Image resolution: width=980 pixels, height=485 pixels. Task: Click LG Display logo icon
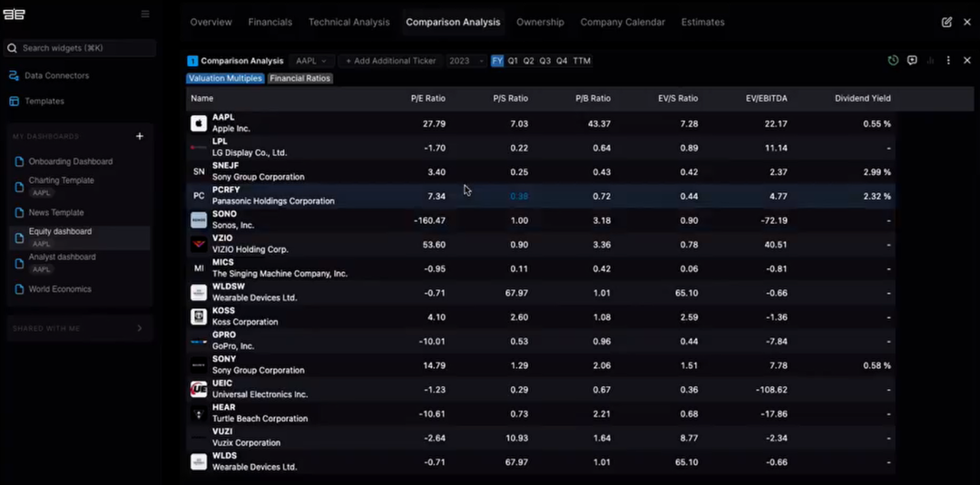[199, 147]
